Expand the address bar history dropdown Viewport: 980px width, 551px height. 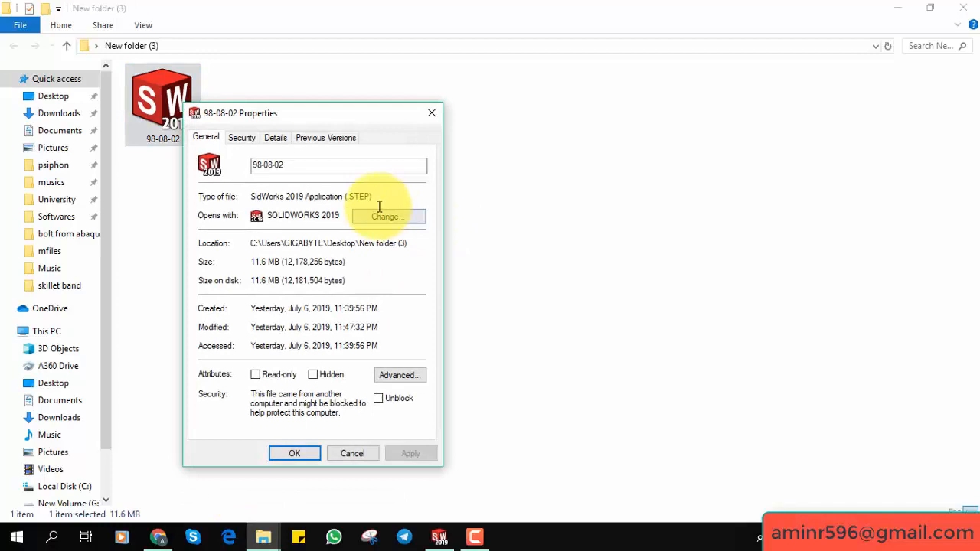[x=875, y=46]
